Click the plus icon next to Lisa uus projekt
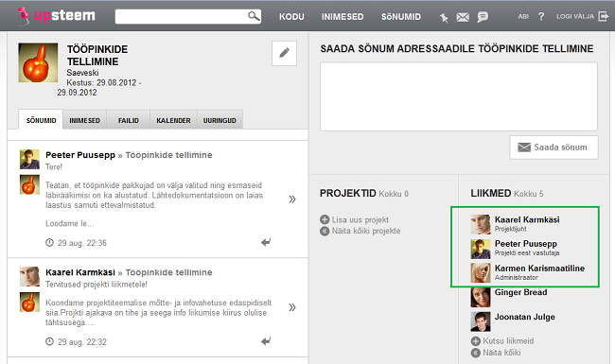The image size is (615, 364). pos(325,219)
